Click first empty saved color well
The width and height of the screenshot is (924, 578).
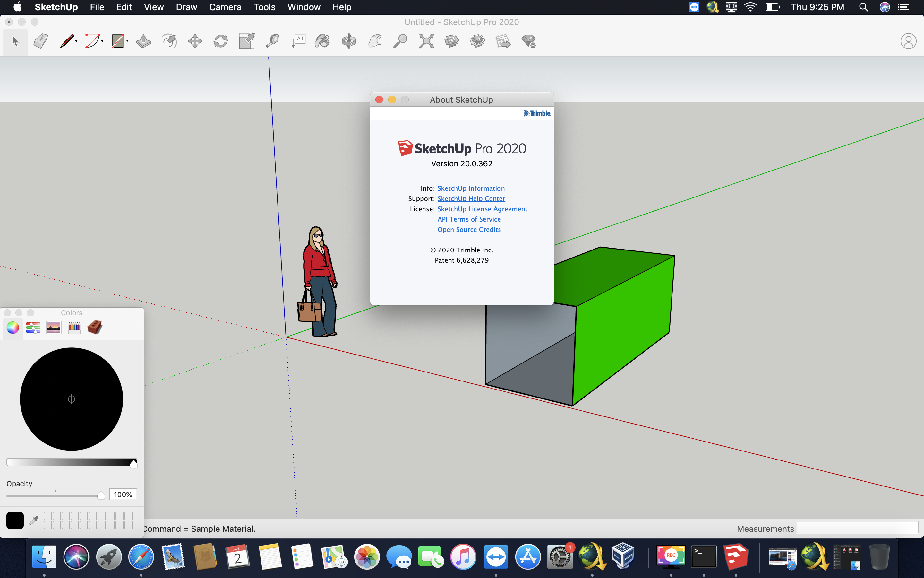pyautogui.click(x=48, y=516)
